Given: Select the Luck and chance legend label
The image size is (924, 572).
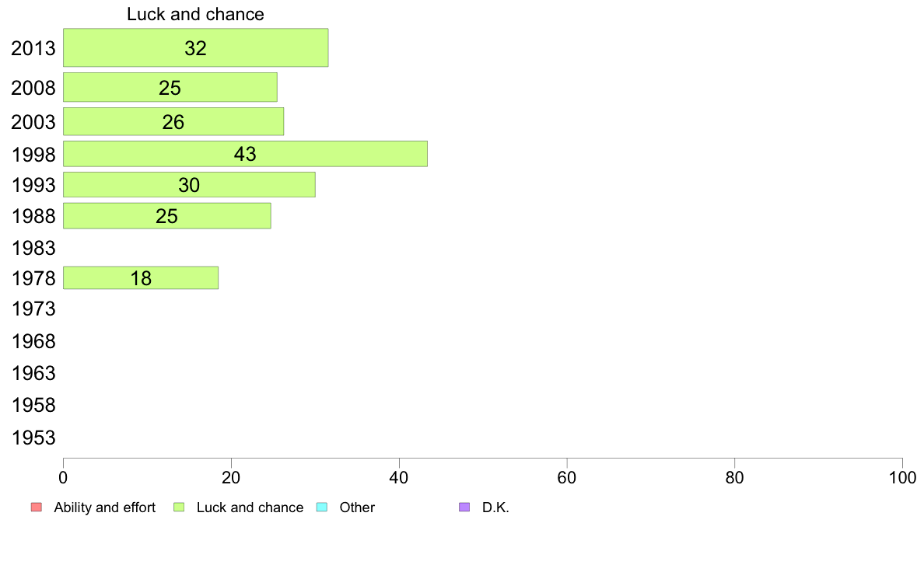Looking at the screenshot, I should 250,507.
